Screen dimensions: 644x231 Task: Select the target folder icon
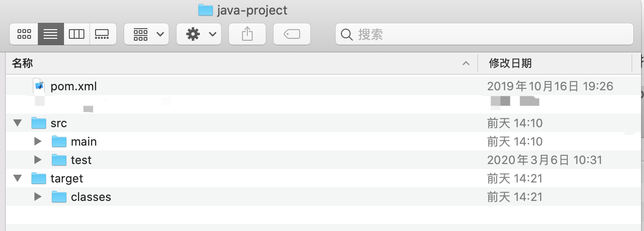point(39,179)
